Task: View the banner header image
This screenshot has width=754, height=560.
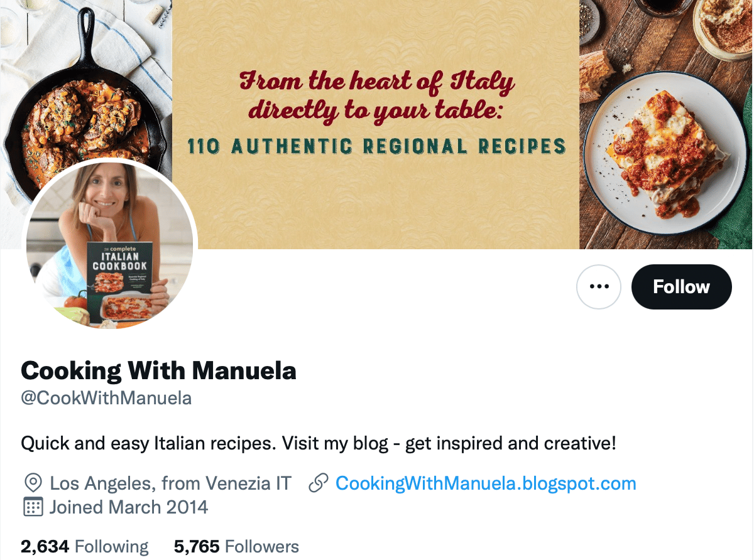Action: [x=377, y=122]
